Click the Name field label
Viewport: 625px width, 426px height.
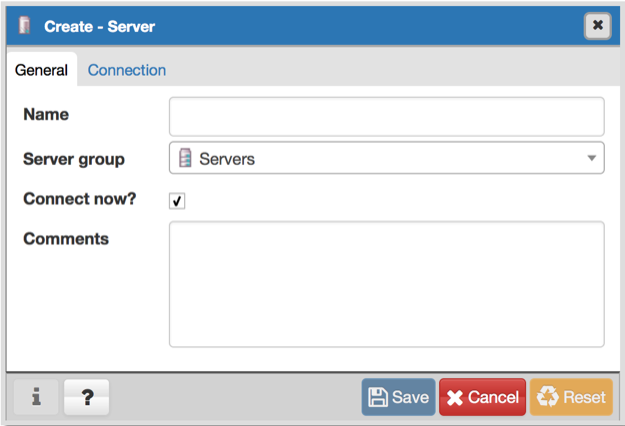(46, 115)
